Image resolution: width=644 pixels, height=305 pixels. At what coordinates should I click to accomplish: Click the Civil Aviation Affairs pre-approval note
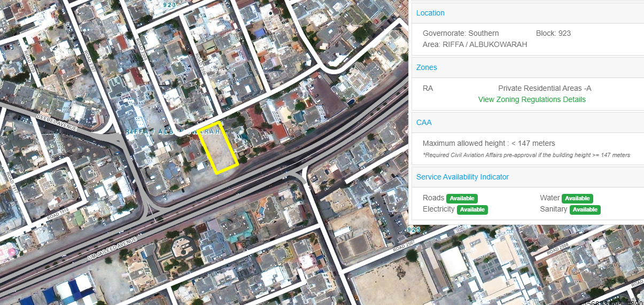[526, 155]
